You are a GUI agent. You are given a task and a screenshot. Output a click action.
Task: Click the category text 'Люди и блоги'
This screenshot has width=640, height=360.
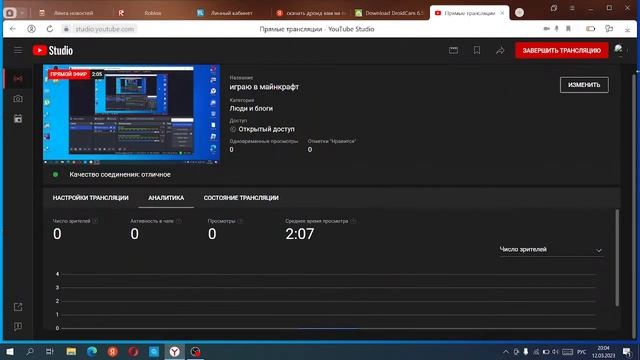251,109
